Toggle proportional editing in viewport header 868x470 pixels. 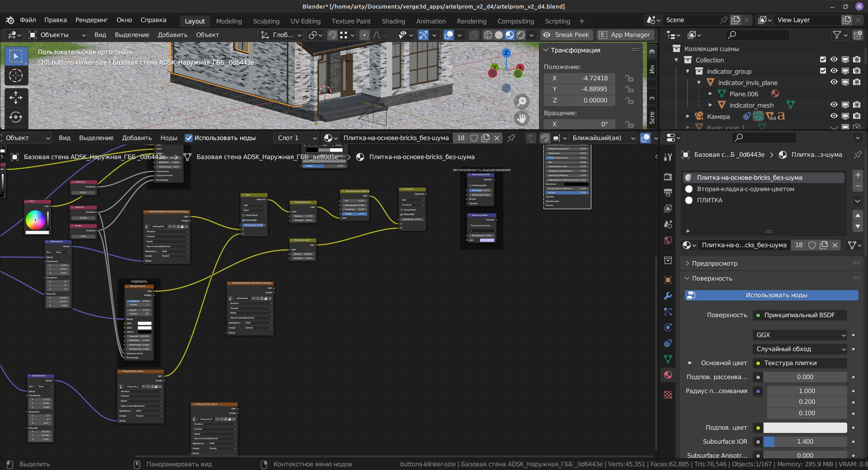pos(364,35)
